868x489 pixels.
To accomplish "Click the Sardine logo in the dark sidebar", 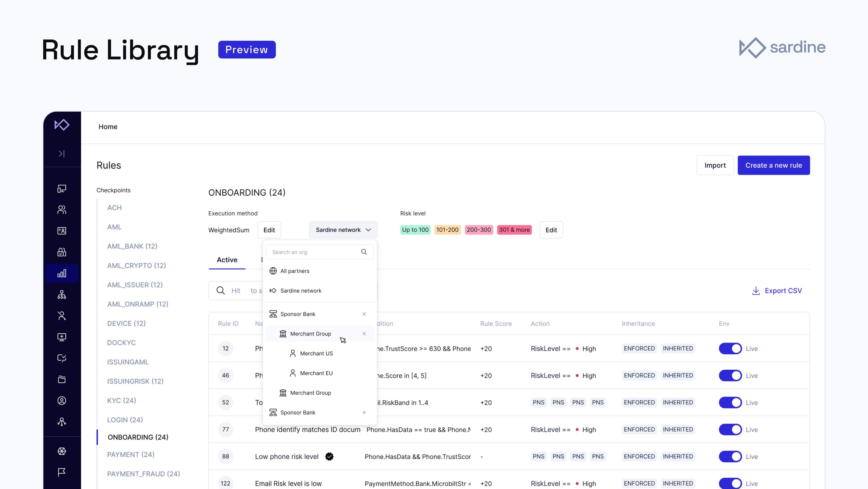I will [62, 125].
